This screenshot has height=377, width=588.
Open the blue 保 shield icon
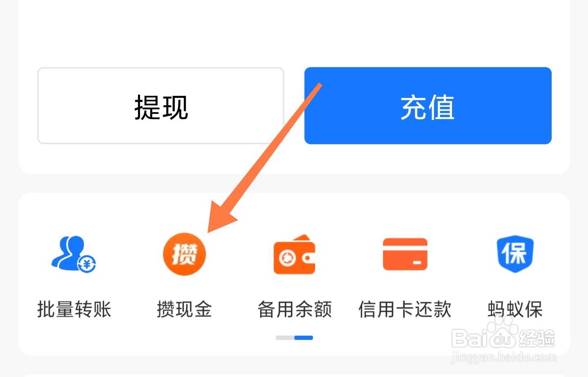(515, 253)
